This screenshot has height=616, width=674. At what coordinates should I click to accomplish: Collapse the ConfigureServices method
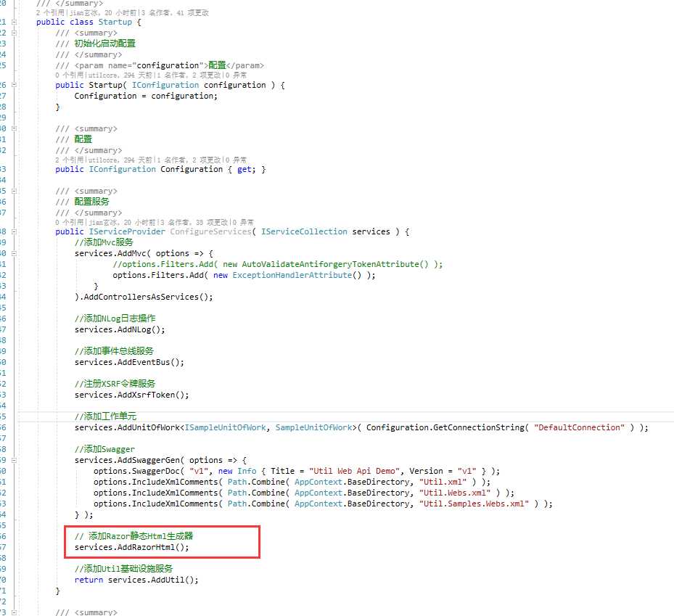(14, 231)
